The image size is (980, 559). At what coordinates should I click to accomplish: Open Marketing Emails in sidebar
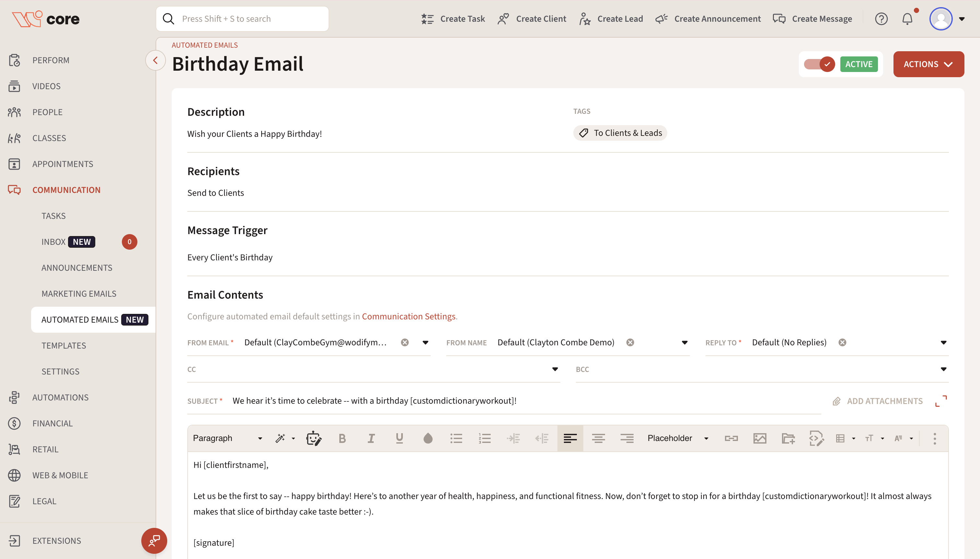[x=79, y=294]
